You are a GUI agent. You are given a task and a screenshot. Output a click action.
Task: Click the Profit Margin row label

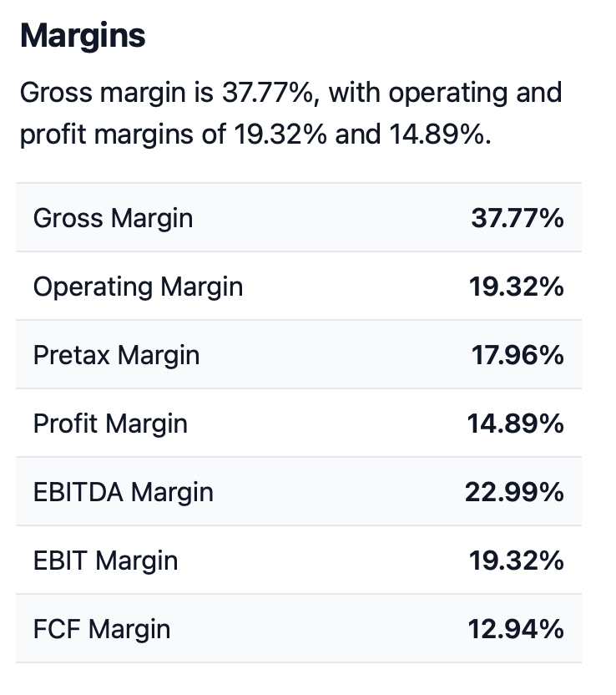coord(110,424)
